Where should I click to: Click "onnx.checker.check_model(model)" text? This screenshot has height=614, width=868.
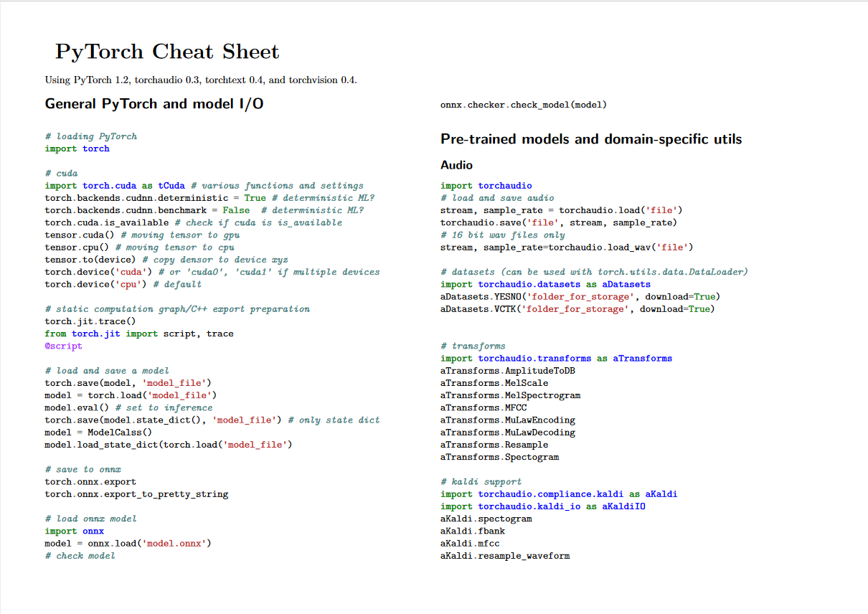523,105
